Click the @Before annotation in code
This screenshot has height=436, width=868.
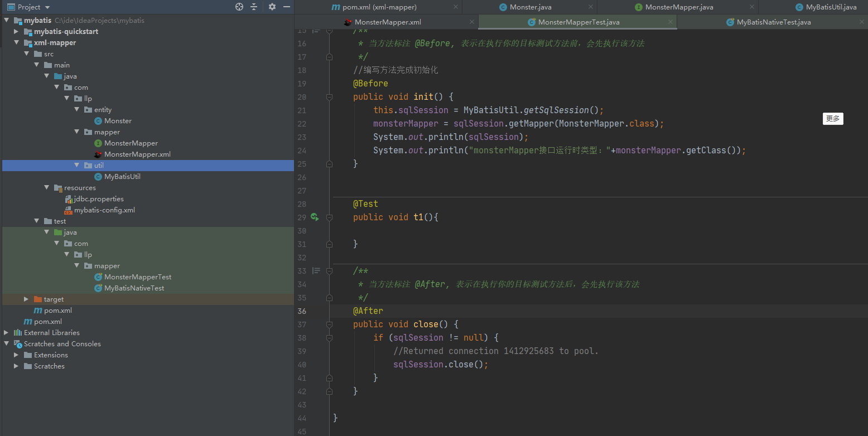[x=370, y=83]
